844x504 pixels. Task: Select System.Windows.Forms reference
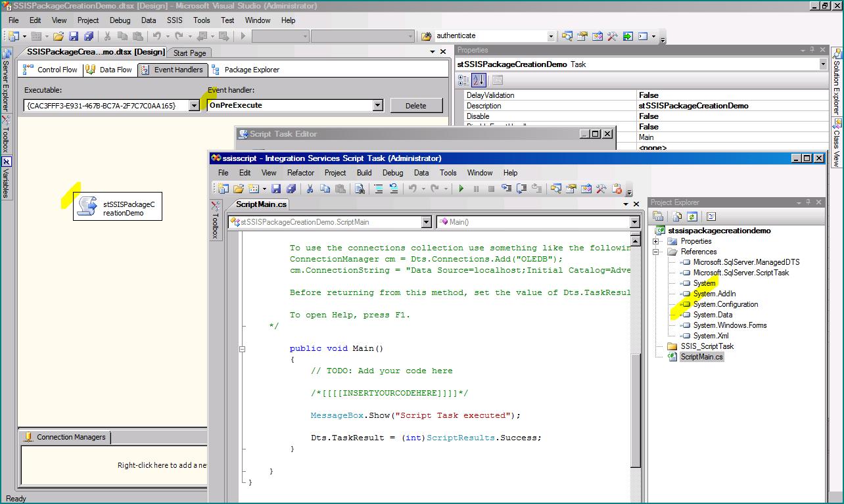pyautogui.click(x=730, y=325)
